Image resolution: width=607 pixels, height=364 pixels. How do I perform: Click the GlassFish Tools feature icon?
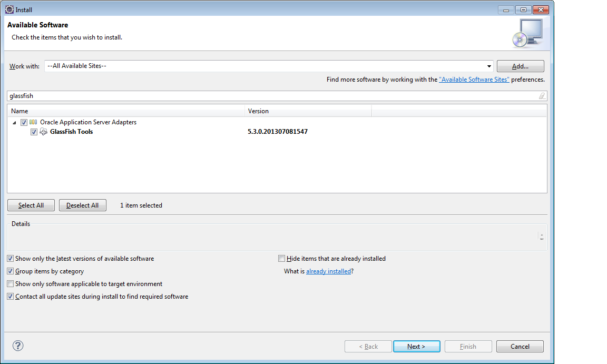43,132
